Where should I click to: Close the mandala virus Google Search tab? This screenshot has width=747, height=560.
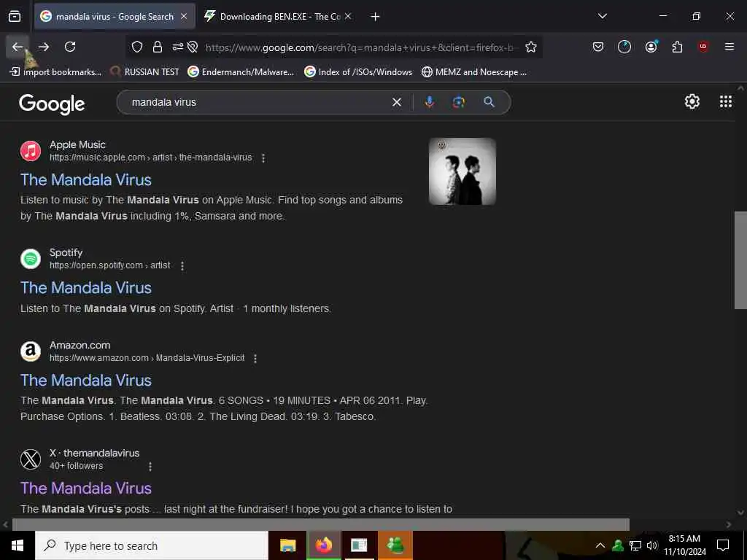[x=184, y=17]
